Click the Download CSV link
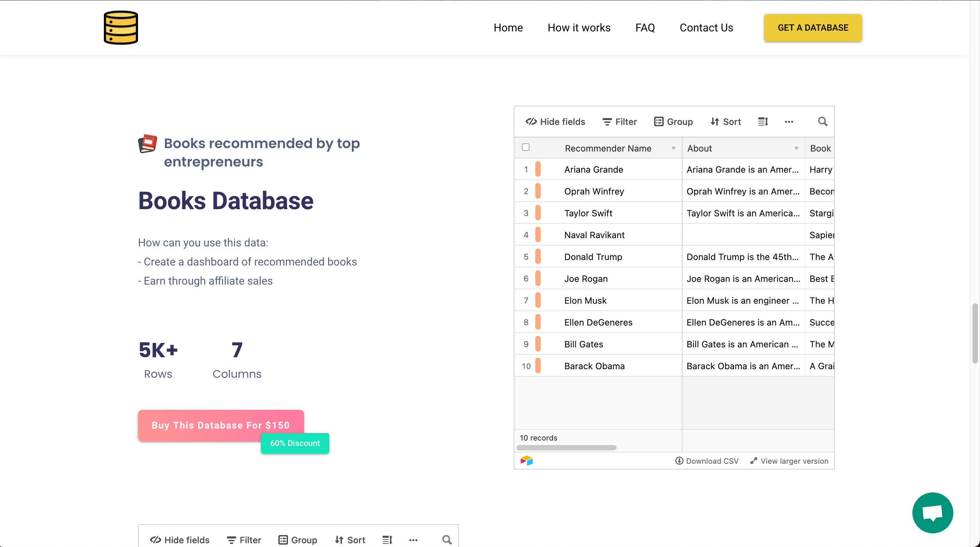 [x=707, y=461]
